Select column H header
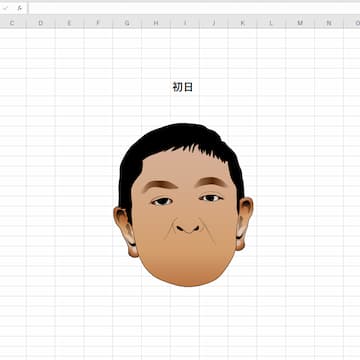360x360 pixels. pos(156,23)
